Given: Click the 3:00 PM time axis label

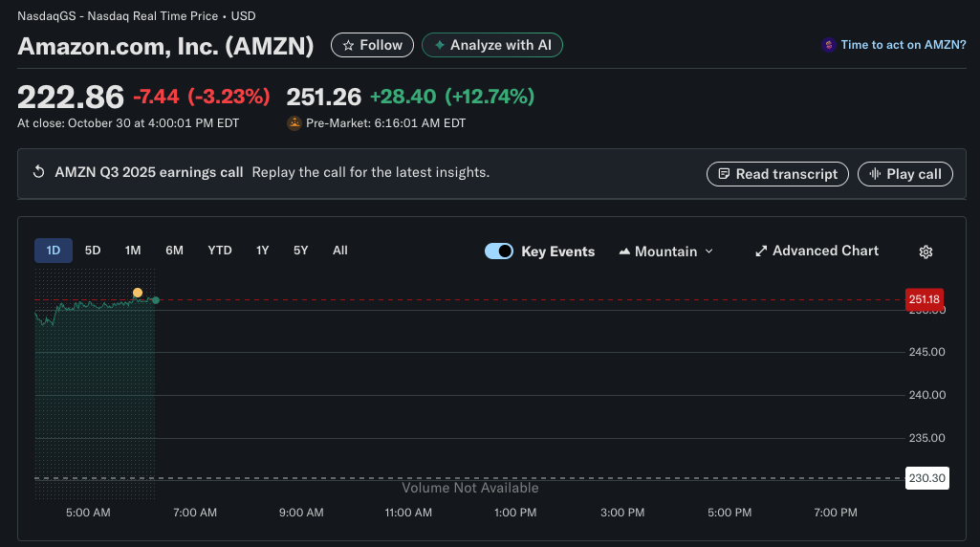Looking at the screenshot, I should (622, 513).
